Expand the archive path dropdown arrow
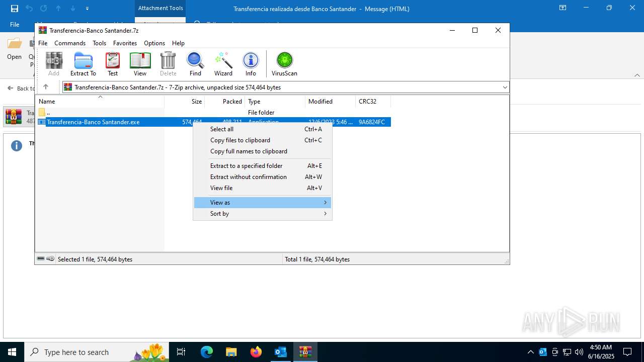Screen dimensions: 644x362 [505, 87]
